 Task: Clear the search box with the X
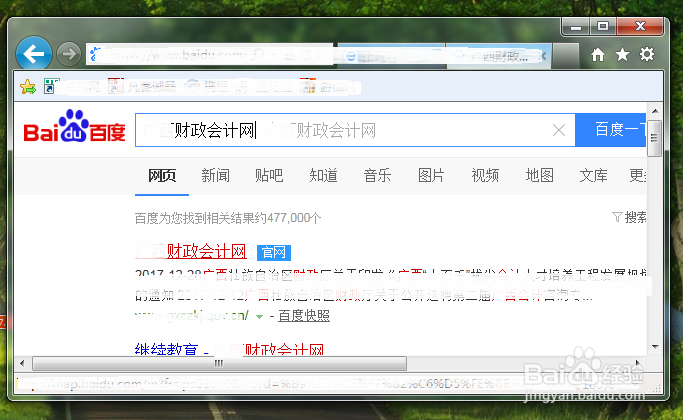[559, 130]
